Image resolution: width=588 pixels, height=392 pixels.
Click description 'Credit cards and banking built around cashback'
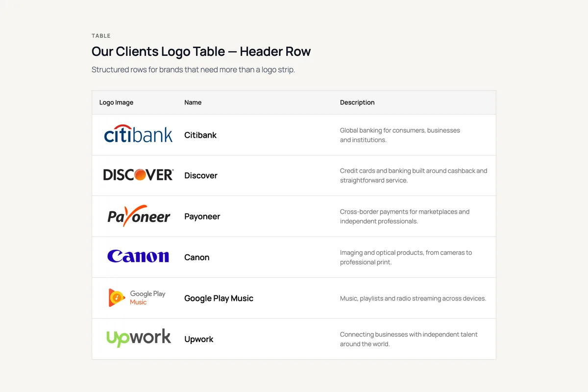pos(414,175)
